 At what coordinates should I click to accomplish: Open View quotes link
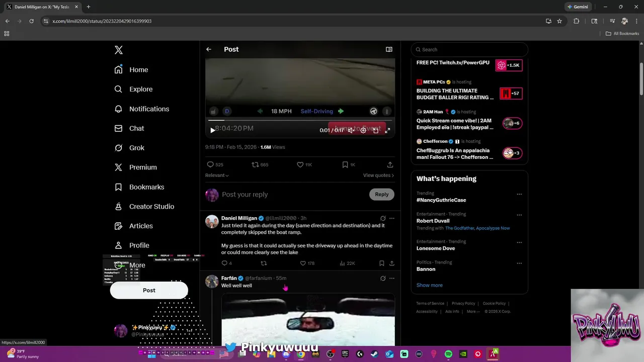(x=378, y=175)
